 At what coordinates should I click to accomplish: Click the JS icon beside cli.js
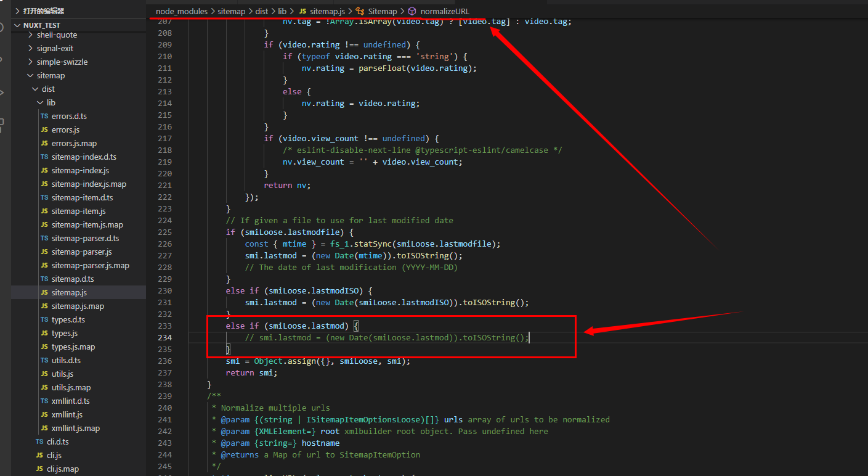[x=39, y=456]
